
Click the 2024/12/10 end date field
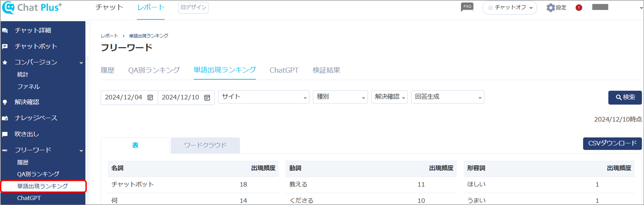[186, 97]
